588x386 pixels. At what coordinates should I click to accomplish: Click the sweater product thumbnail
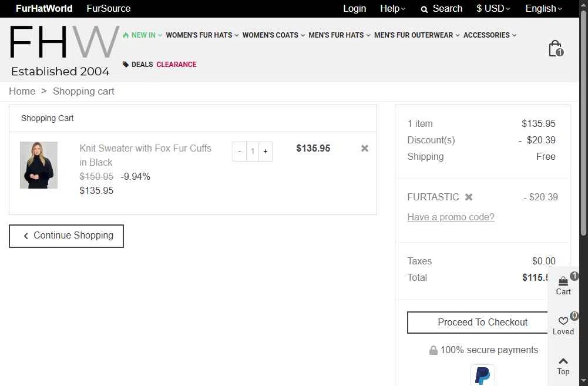click(39, 165)
